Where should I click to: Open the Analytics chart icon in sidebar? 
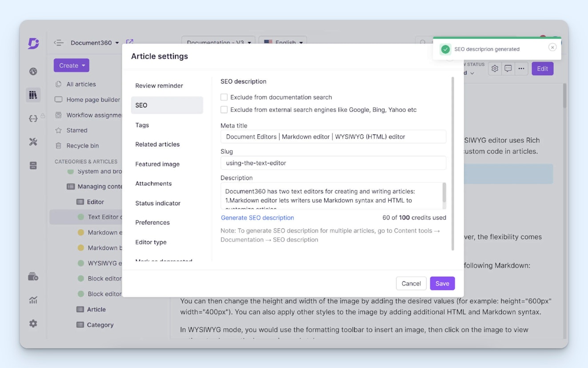(33, 300)
